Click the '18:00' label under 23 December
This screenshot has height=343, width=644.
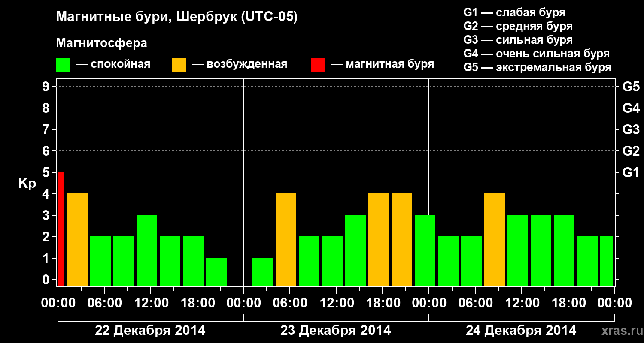(383, 303)
